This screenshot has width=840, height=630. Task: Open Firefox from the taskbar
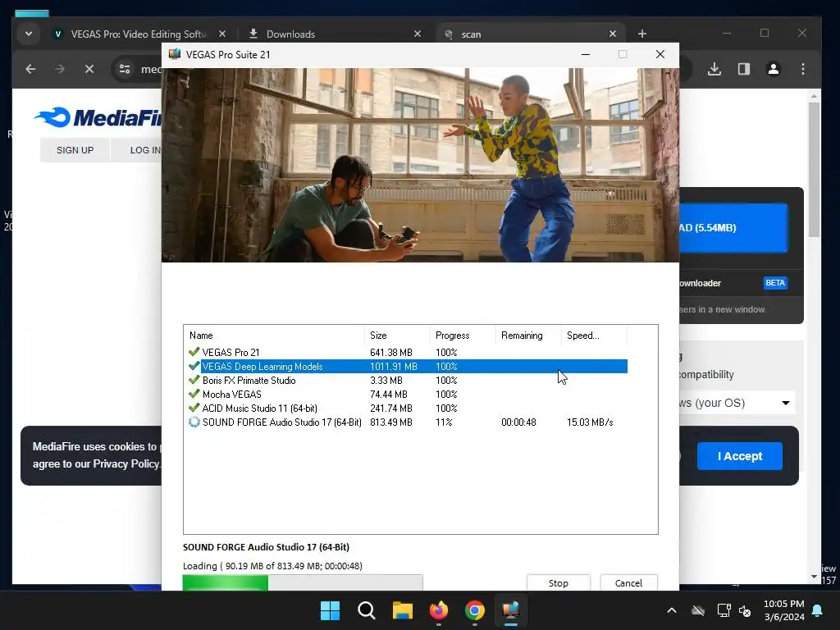(439, 610)
